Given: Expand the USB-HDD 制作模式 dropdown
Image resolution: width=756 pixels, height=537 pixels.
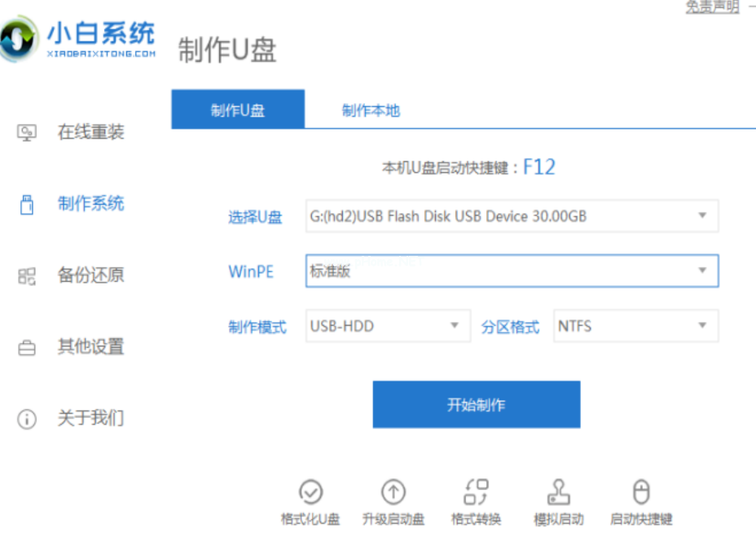Looking at the screenshot, I should click(455, 325).
